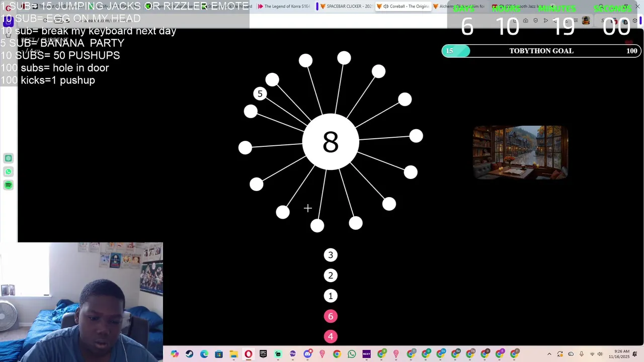Click the microphone icon in the system tray
The width and height of the screenshot is (644, 362).
click(x=581, y=354)
